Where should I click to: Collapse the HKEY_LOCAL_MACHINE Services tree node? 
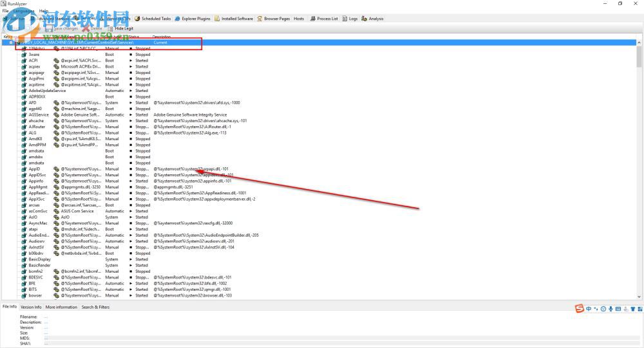[x=11, y=42]
